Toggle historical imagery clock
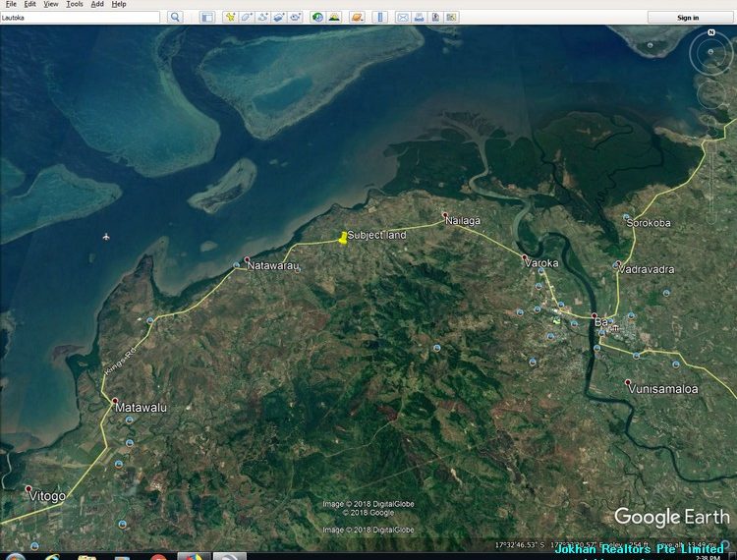This screenshot has height=560, width=737. click(317, 18)
